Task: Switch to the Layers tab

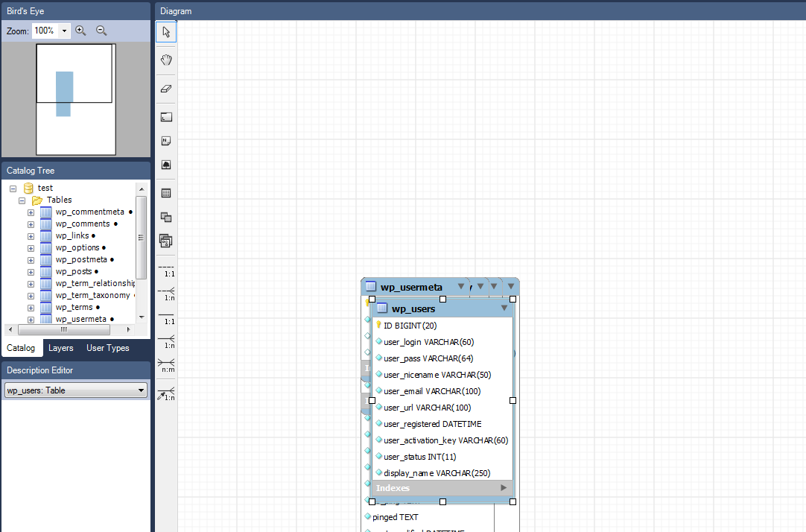Action: [61, 348]
